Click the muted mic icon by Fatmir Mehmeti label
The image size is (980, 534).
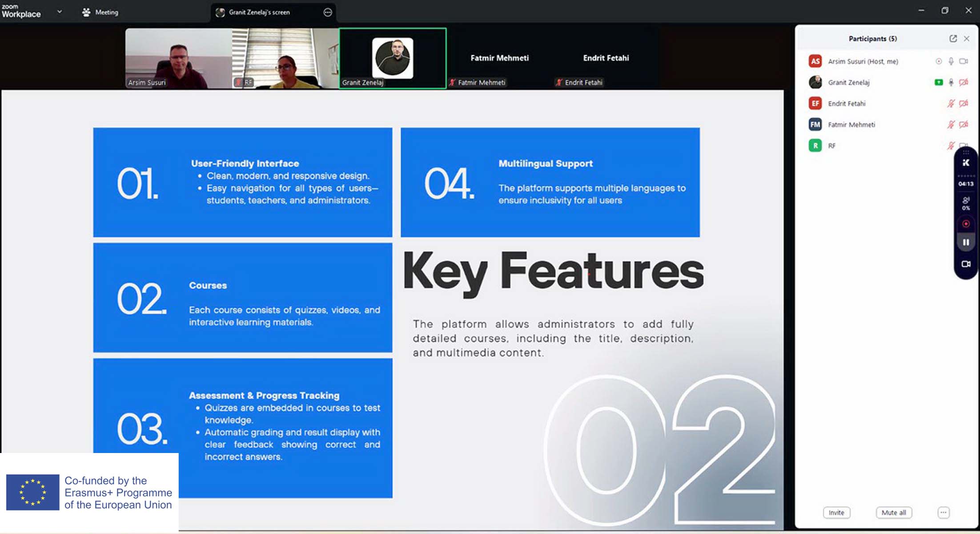[452, 82]
